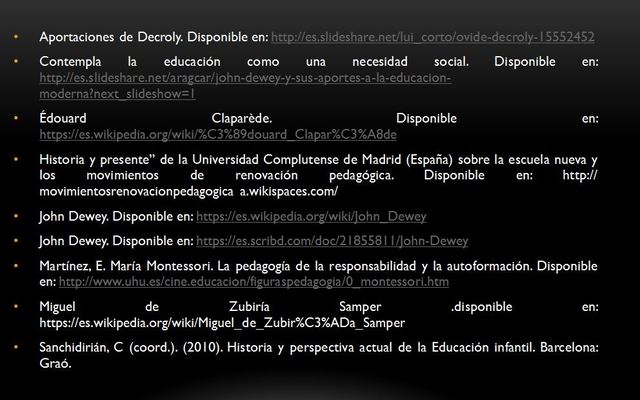Click the text 'Contempla la educación'

tap(130, 62)
